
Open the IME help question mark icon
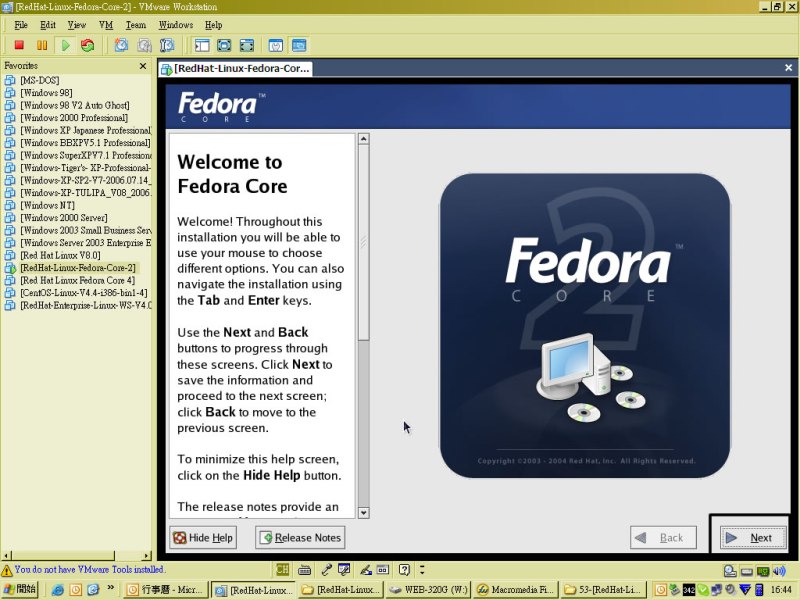click(x=404, y=569)
